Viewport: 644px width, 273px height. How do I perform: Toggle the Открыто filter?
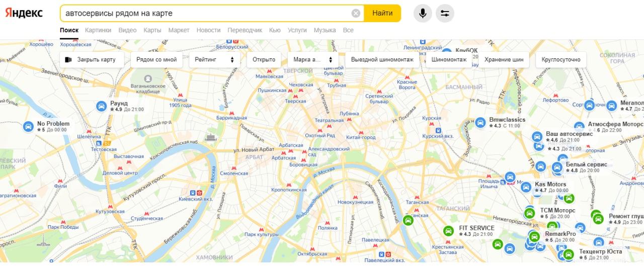[x=264, y=59]
